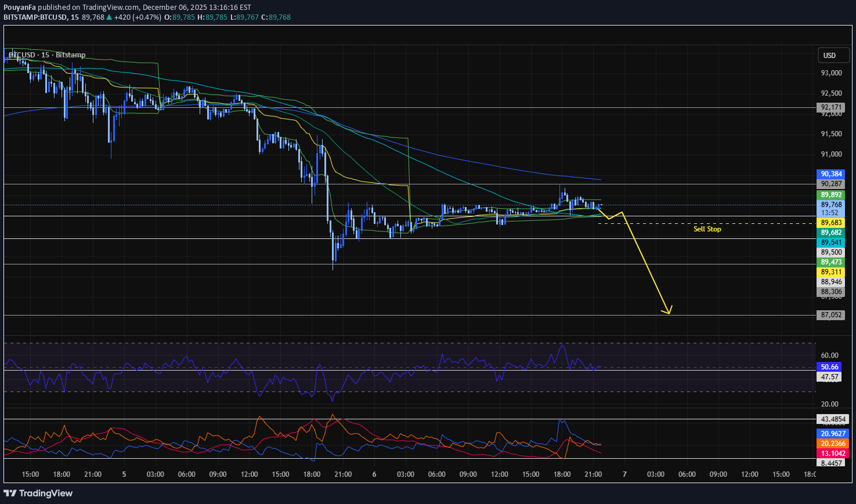The image size is (856, 504).
Task: Click the blue RSI value 50.66
Action: click(x=829, y=367)
